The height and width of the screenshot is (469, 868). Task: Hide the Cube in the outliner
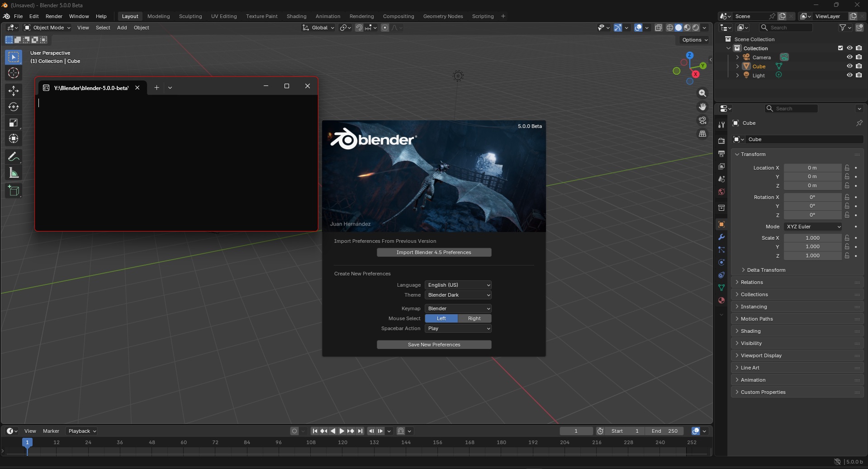click(x=849, y=66)
